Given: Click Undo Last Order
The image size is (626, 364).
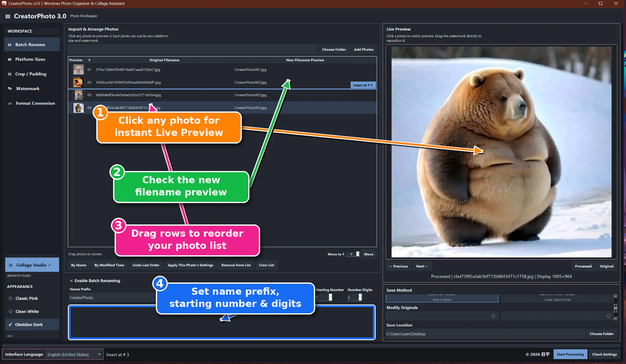Looking at the screenshot, I should [146, 265].
